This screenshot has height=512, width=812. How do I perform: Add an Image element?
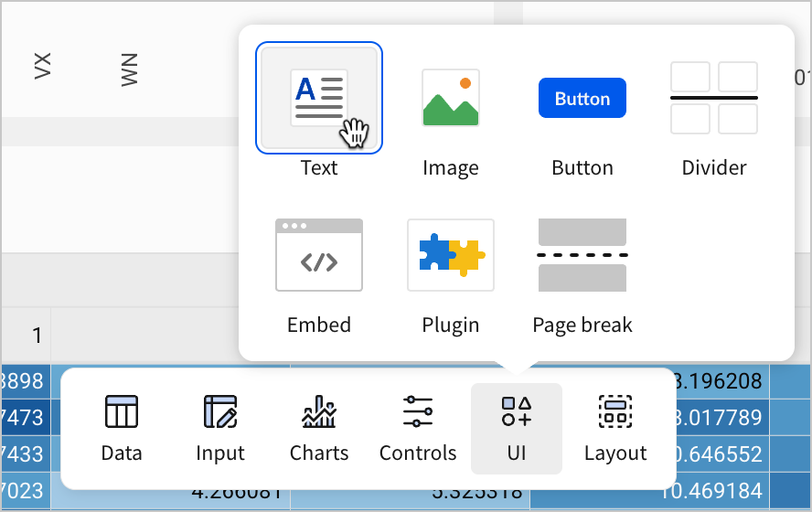click(x=450, y=98)
